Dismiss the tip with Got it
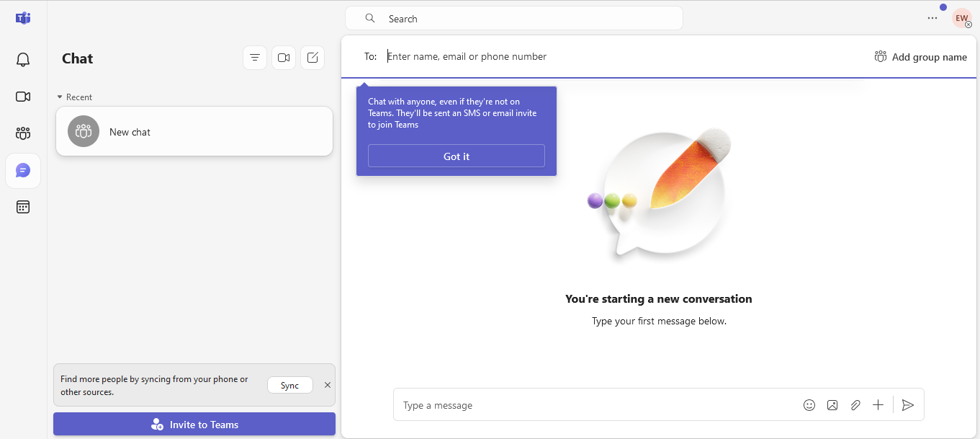The width and height of the screenshot is (980, 439). coord(456,156)
